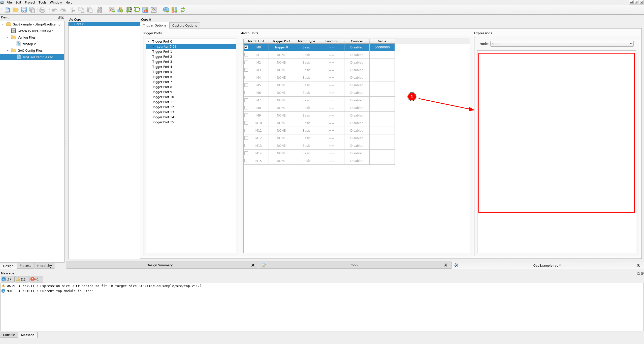The width and height of the screenshot is (644, 344).
Task: Close the Design Summary tab
Action: click(x=253, y=265)
